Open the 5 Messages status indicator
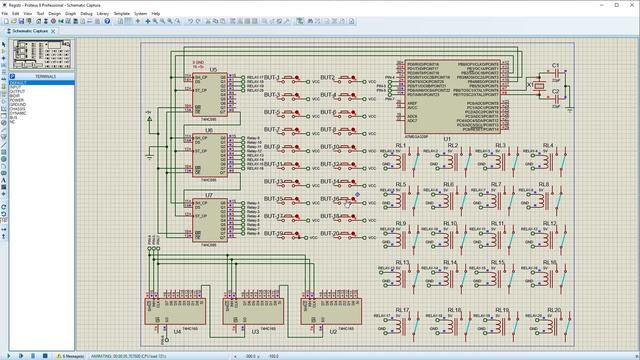The width and height of the screenshot is (640, 360). (x=70, y=356)
